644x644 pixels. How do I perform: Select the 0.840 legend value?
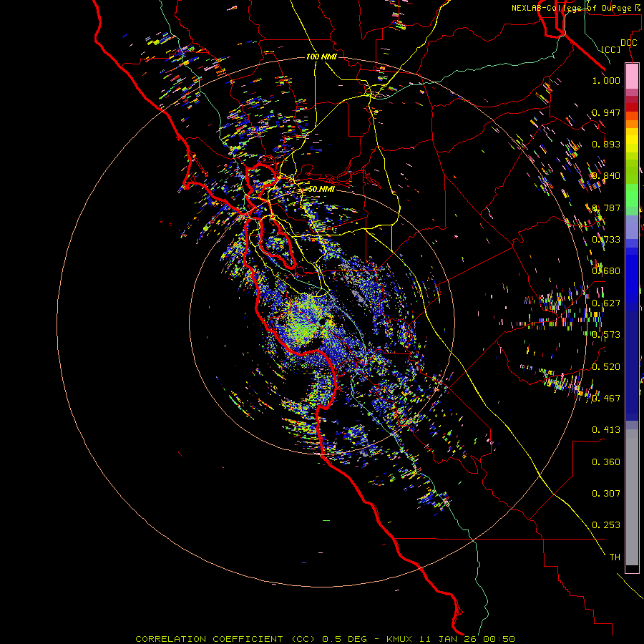click(x=606, y=176)
